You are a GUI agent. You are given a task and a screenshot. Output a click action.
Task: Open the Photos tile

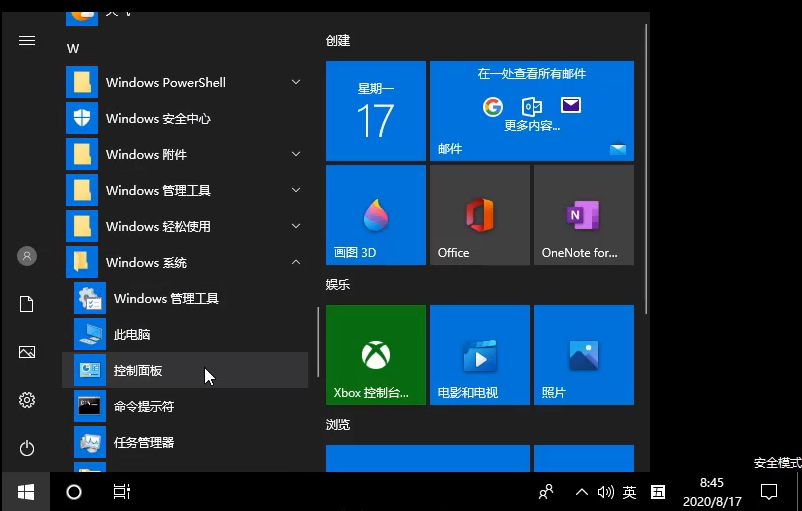[x=583, y=355]
